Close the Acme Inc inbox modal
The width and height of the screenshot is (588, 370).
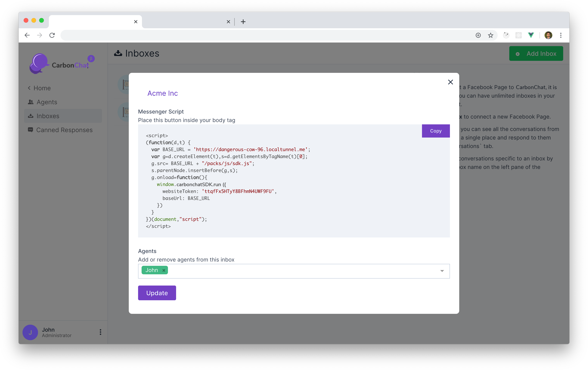tap(450, 82)
